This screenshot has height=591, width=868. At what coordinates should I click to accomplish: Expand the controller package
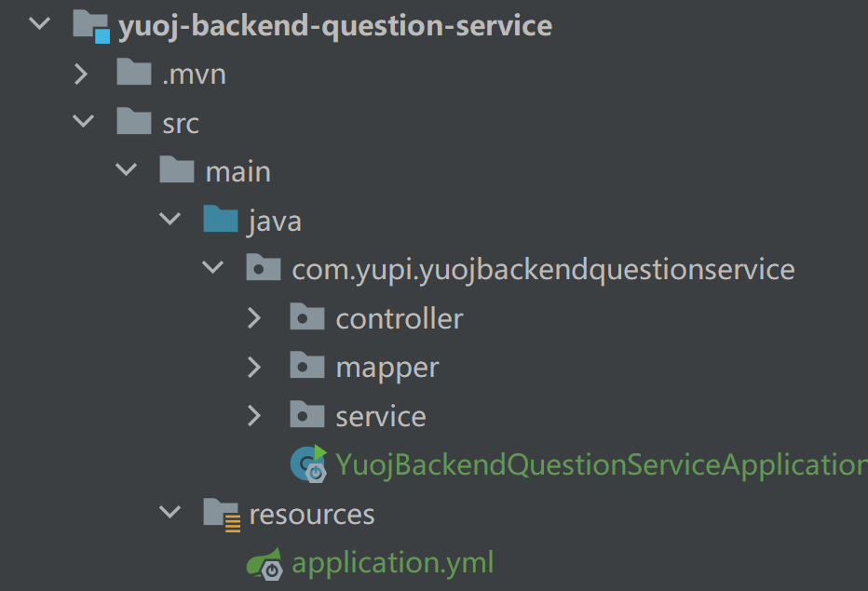[256, 318]
